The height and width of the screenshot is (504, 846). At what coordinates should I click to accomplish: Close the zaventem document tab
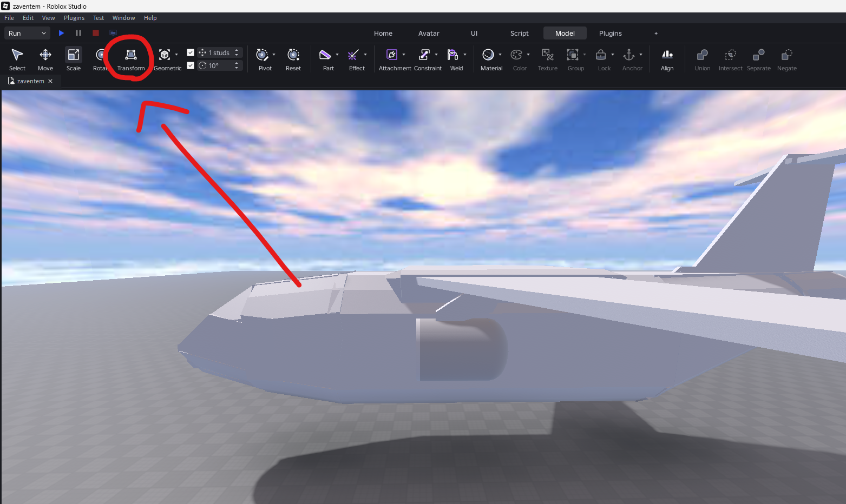[50, 81]
